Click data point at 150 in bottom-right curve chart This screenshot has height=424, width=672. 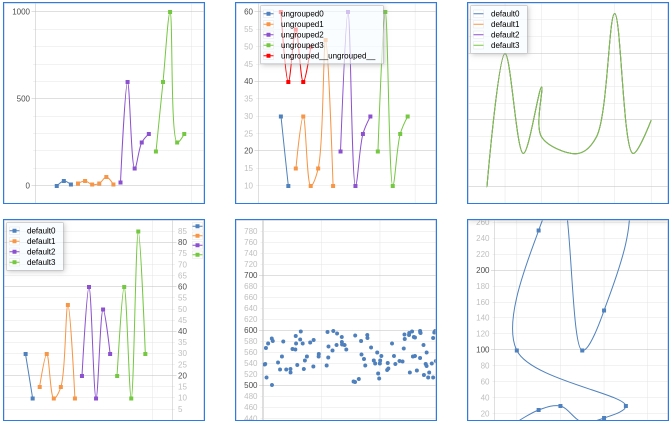(x=604, y=310)
